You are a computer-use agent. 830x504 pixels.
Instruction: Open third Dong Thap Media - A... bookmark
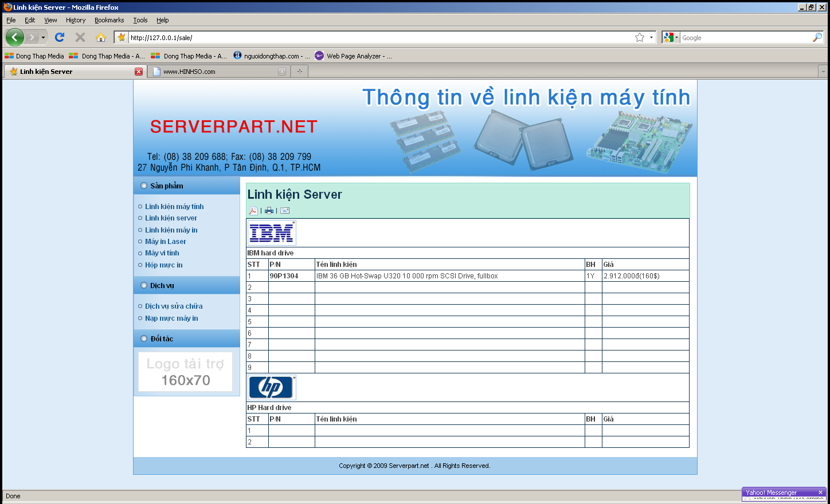tap(189, 56)
